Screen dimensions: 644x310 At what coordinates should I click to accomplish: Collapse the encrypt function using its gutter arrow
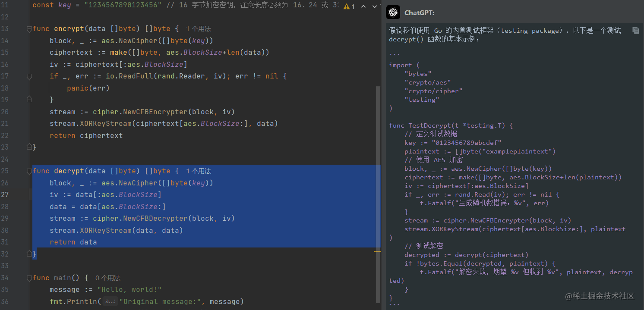(x=29, y=28)
